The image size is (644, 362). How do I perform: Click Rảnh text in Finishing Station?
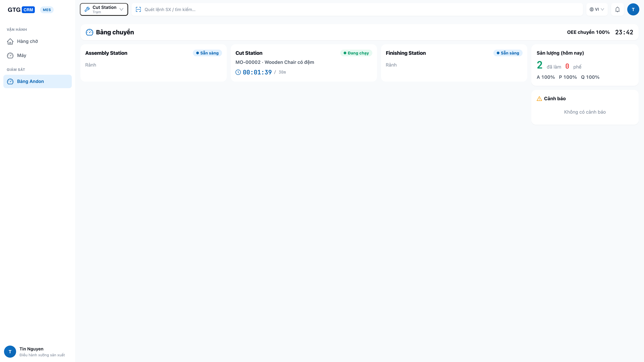[391, 65]
